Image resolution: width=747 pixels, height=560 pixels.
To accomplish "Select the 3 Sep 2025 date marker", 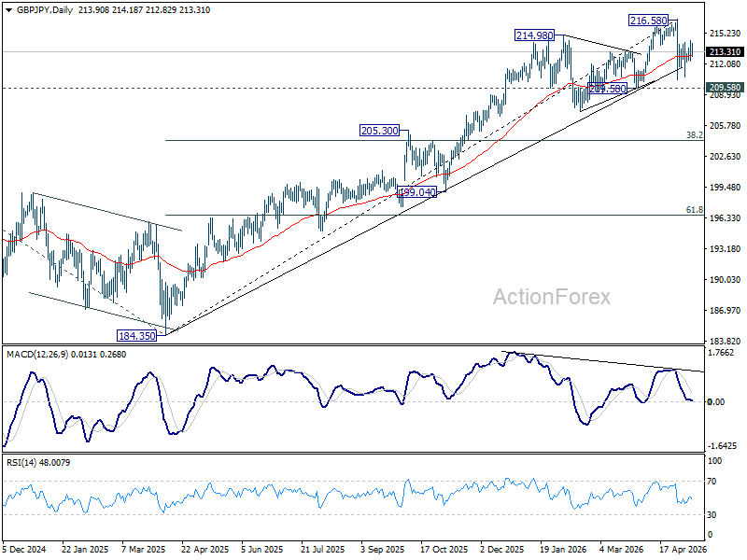I will (383, 549).
